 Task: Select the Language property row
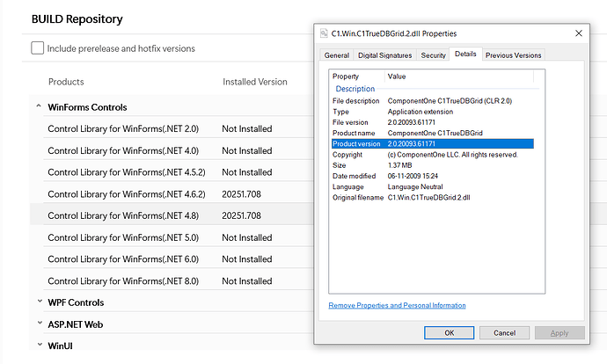(433, 186)
